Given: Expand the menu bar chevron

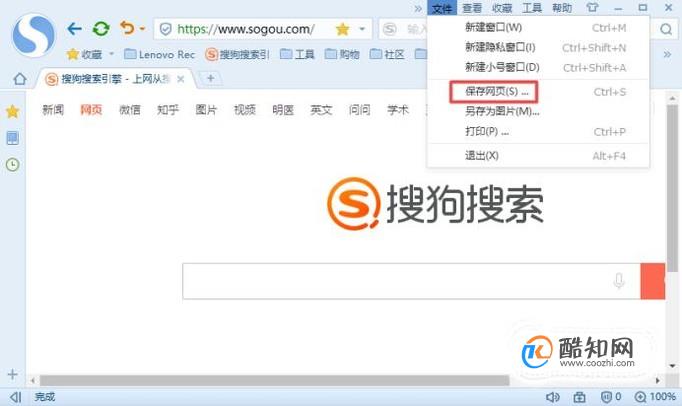Looking at the screenshot, I should click(x=418, y=8).
